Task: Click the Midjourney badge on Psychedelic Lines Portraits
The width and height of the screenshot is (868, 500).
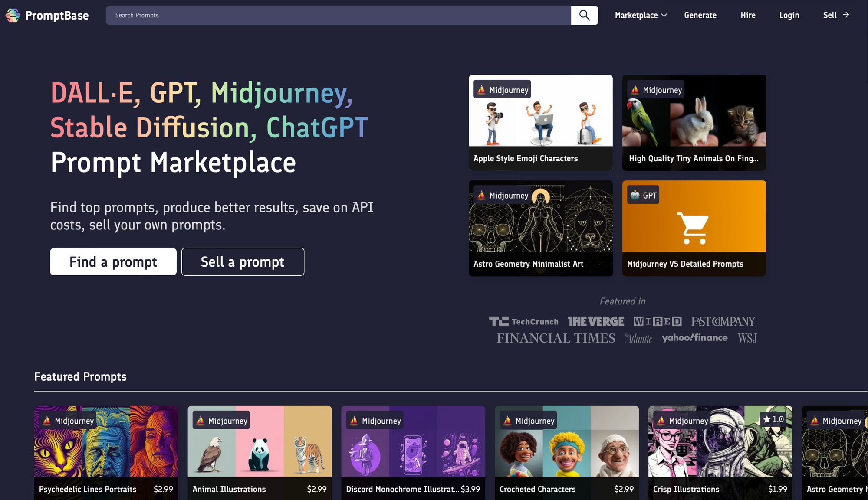Action: point(67,420)
